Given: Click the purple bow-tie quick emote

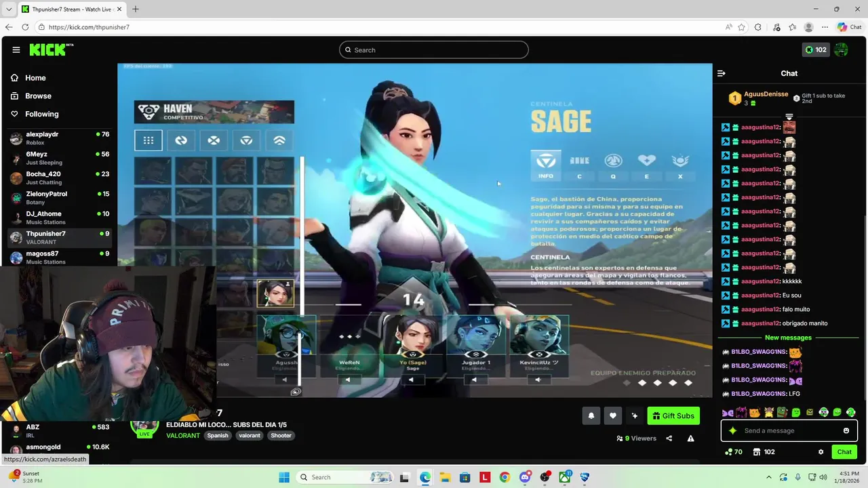Looking at the screenshot, I should pos(728,412).
